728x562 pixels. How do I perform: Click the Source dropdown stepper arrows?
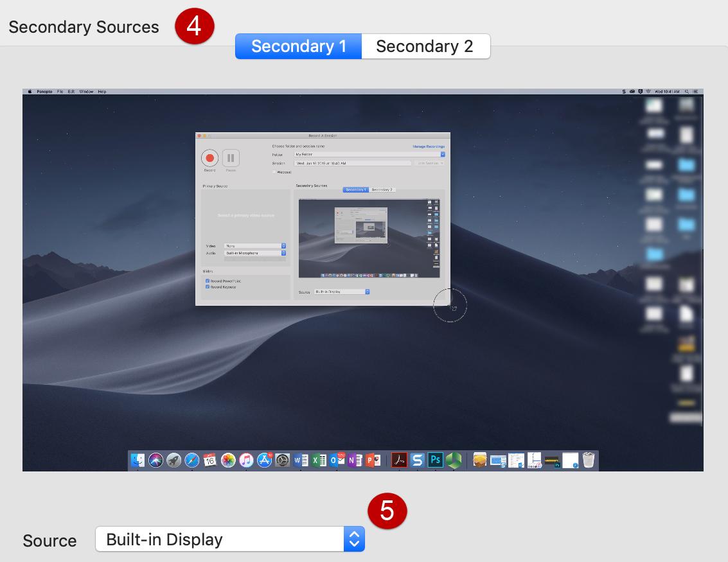pyautogui.click(x=354, y=540)
